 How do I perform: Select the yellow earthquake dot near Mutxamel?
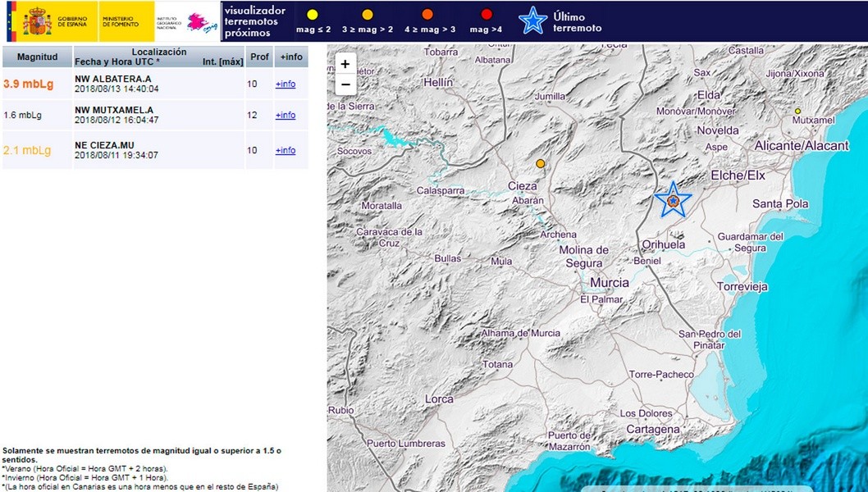(x=797, y=112)
